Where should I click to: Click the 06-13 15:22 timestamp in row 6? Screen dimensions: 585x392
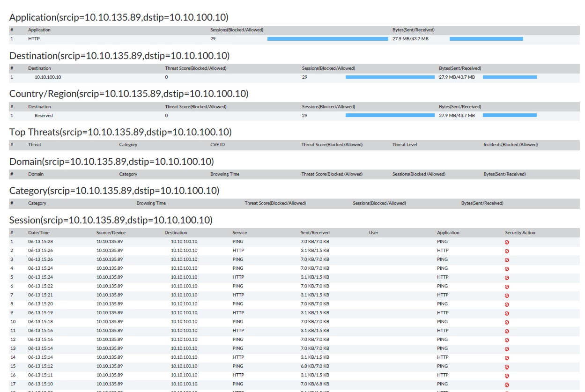click(40, 286)
